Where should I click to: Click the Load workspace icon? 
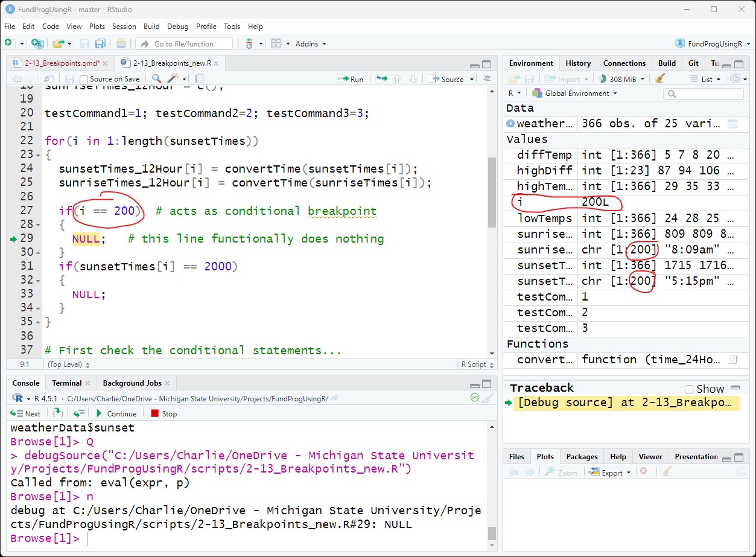point(513,79)
